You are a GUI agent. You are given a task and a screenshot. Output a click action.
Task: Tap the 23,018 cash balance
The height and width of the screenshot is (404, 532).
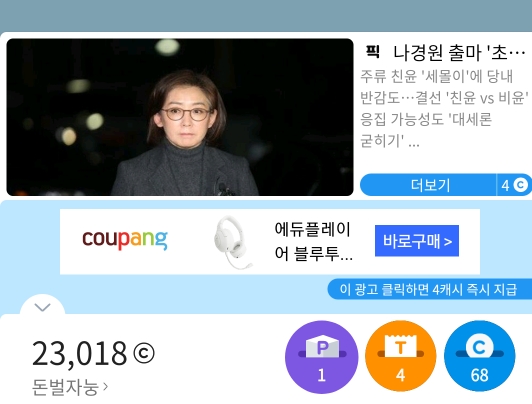click(79, 353)
